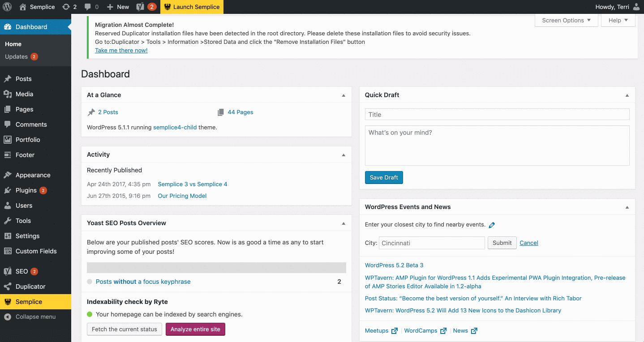Open Plugins in the sidebar

[26, 190]
